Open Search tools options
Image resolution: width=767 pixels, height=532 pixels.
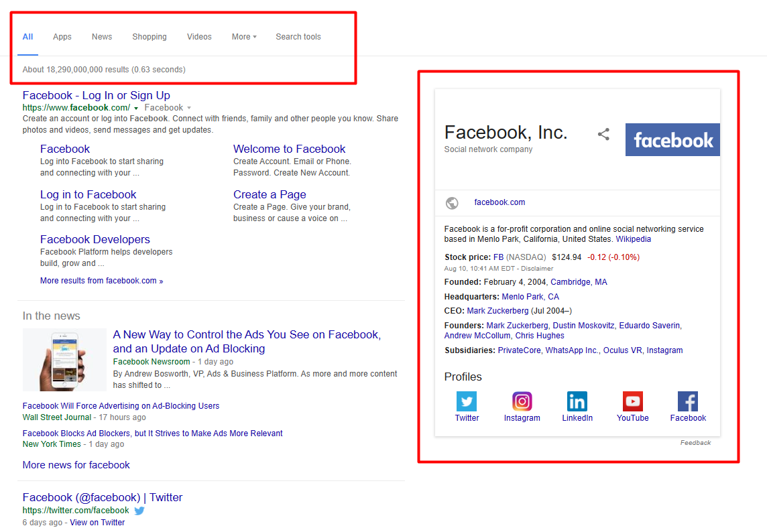coord(298,37)
